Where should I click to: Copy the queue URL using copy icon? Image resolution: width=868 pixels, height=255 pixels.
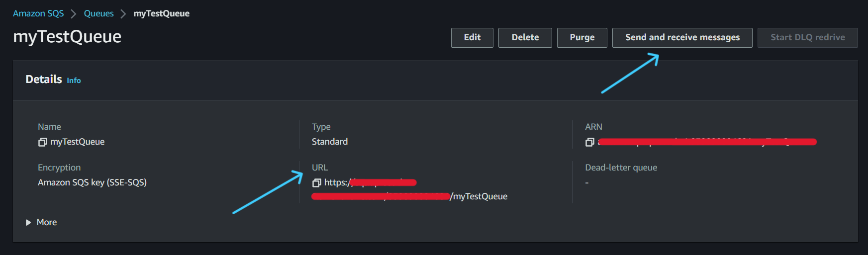click(316, 183)
